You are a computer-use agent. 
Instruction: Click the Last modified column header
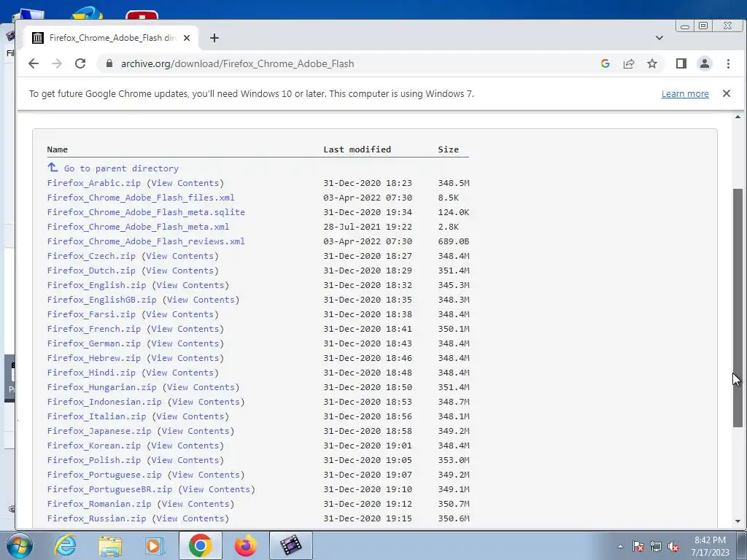coord(357,149)
